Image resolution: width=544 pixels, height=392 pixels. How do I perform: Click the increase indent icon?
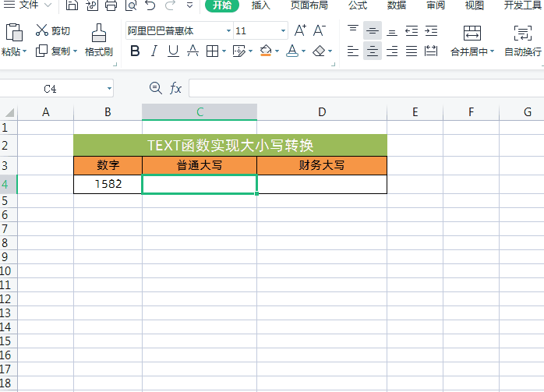[x=431, y=30]
